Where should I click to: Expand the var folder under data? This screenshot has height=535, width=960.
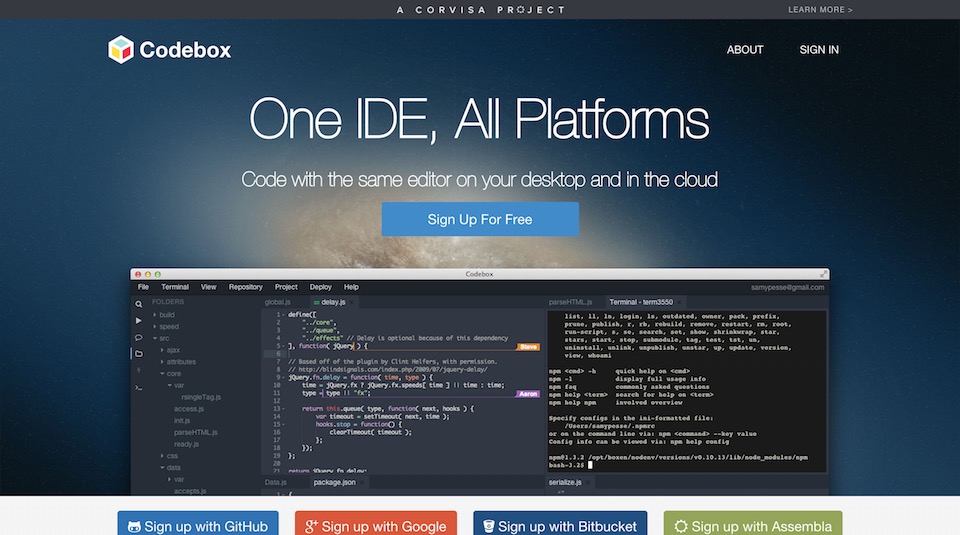[x=170, y=479]
